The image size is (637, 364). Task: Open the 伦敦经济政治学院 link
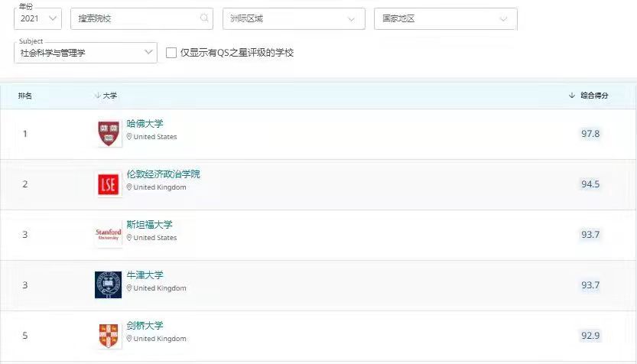pos(164,174)
